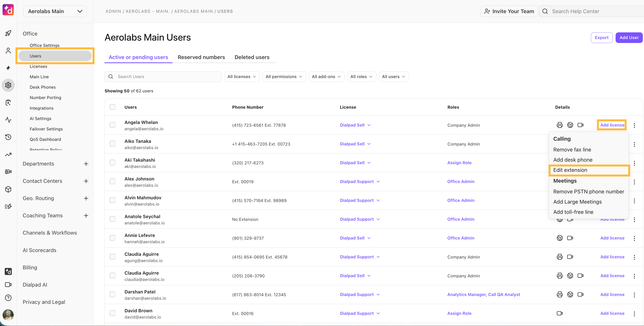
Task: Click the fax icon in agung@aerolabs.io row
Action: pos(560,257)
